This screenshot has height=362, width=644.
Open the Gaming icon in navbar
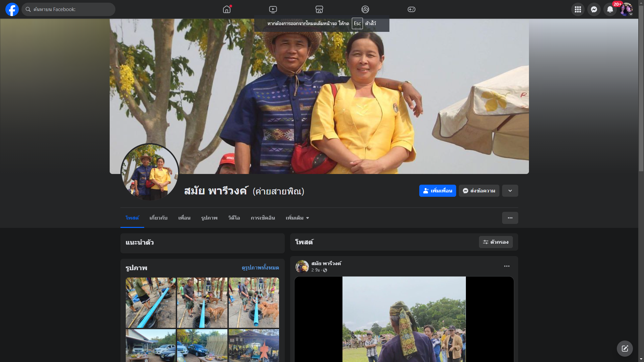click(412, 9)
